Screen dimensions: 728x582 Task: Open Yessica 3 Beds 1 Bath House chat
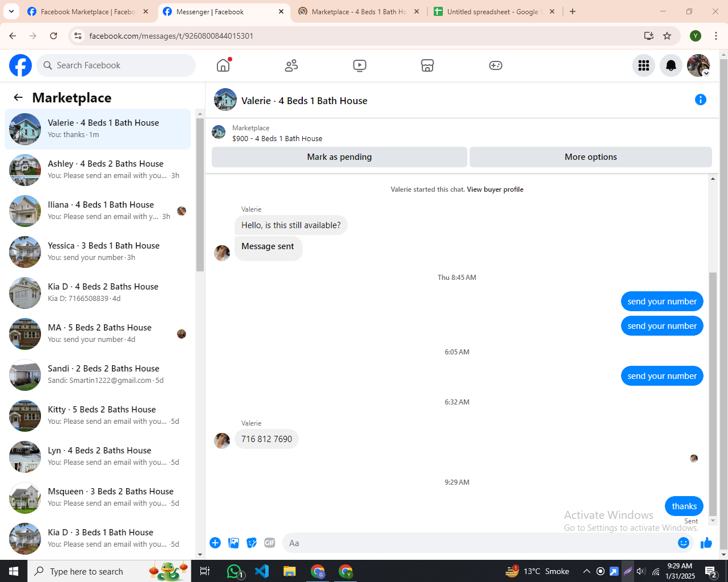click(98, 252)
